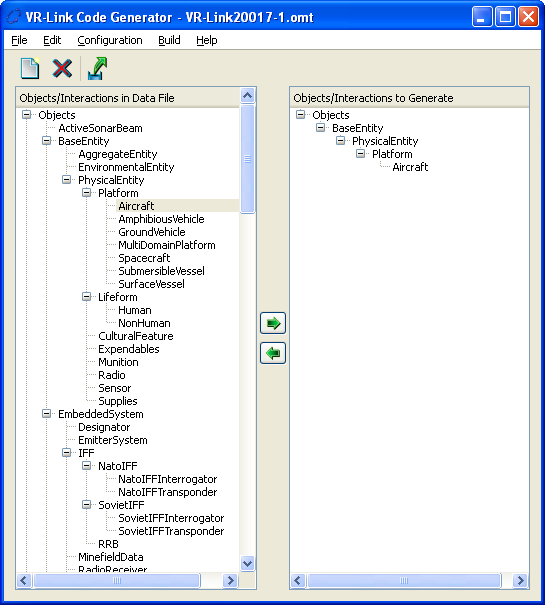545x605 pixels.
Task: Click the left panel scroll down arrow
Action: pyautogui.click(x=247, y=563)
